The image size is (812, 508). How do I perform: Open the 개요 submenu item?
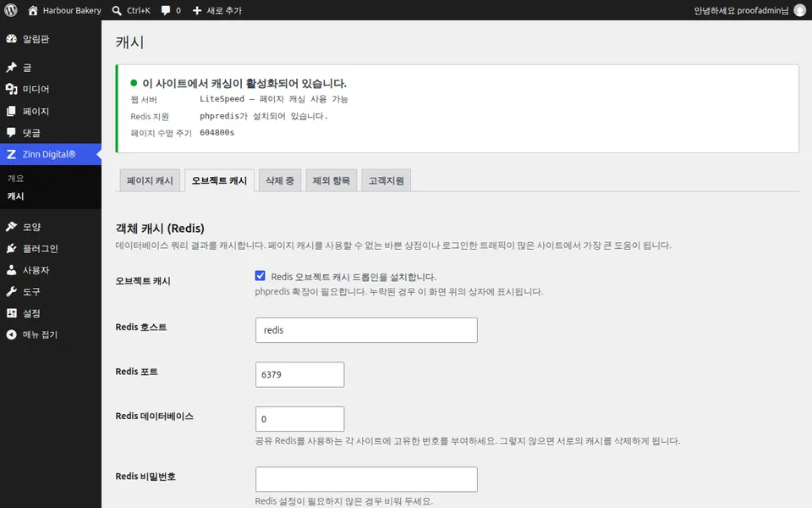click(15, 179)
